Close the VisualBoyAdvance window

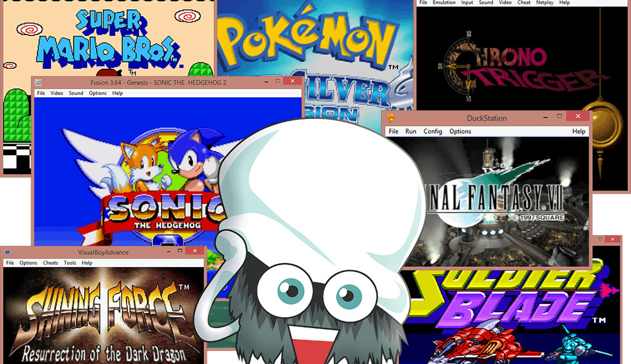(195, 250)
